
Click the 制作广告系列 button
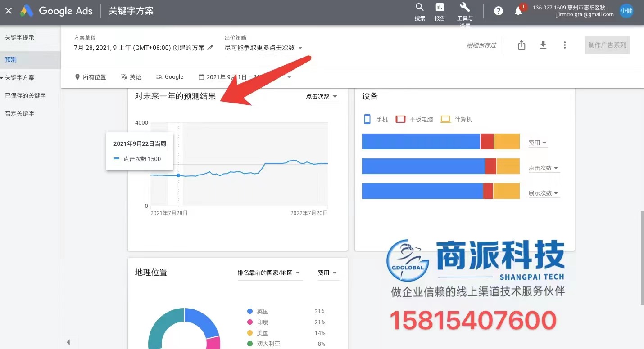coord(607,45)
